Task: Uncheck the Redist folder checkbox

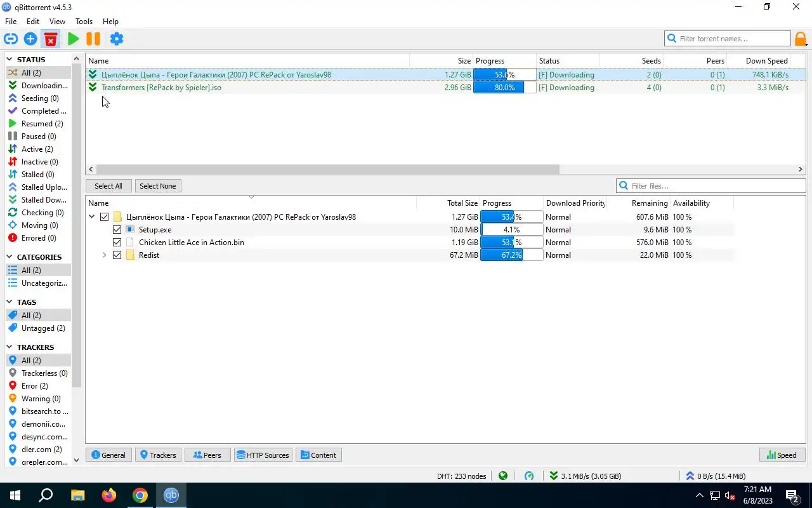Action: [117, 255]
